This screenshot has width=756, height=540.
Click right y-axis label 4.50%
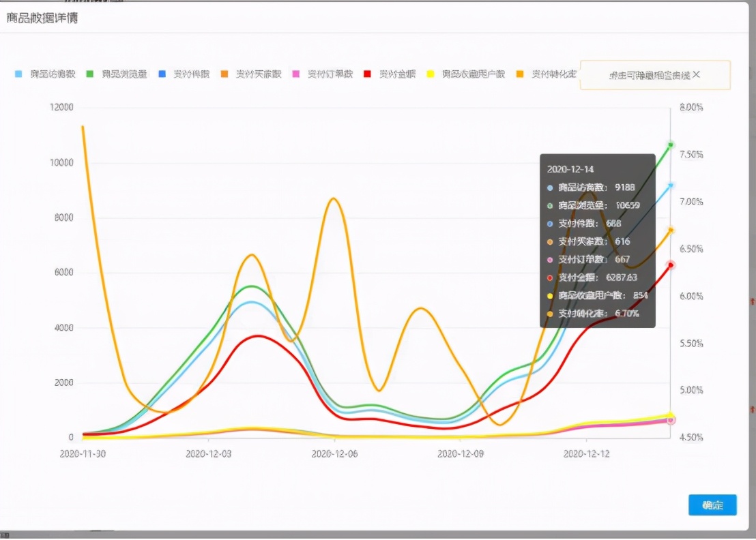(x=691, y=437)
